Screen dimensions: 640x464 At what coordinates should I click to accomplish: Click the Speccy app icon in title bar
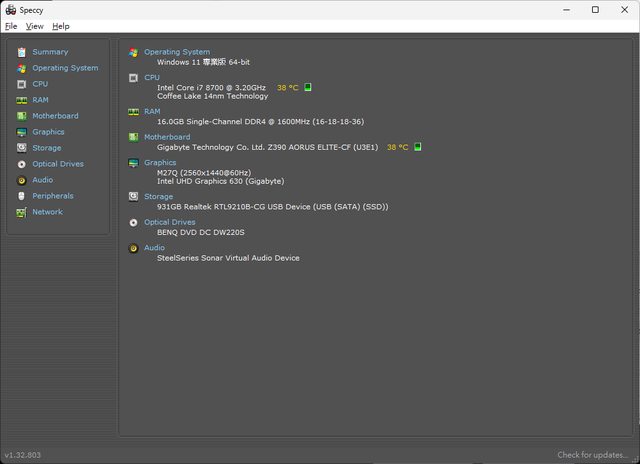click(x=10, y=9)
